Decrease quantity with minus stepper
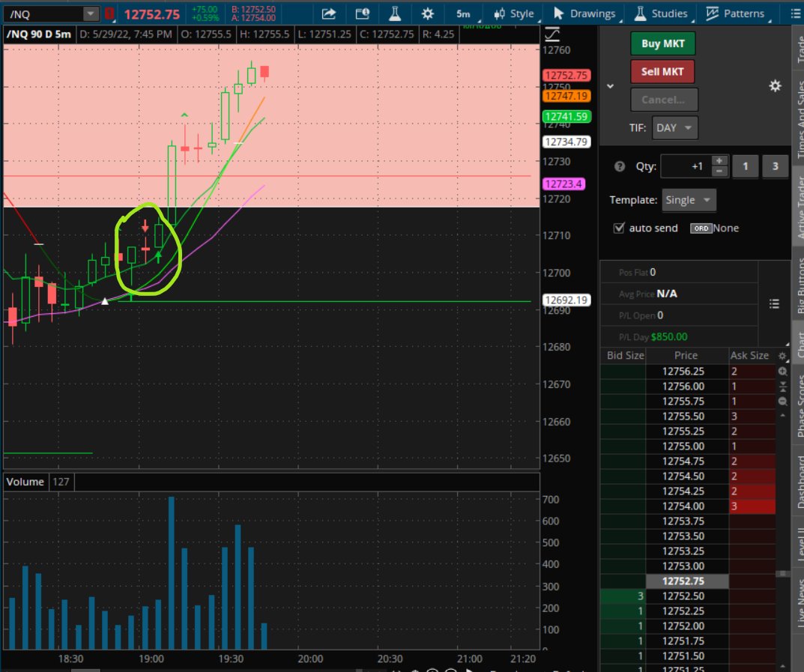Screen dimensions: 804x672 click(719, 172)
